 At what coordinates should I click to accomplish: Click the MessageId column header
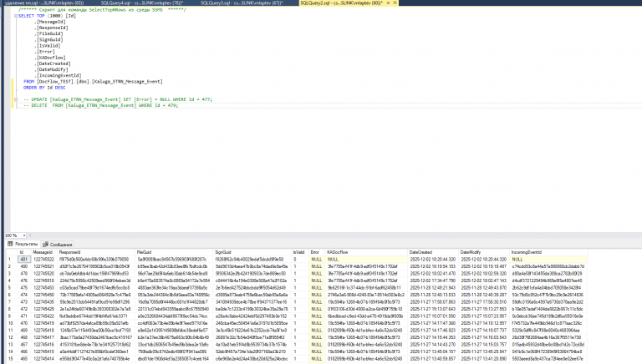(x=43, y=252)
